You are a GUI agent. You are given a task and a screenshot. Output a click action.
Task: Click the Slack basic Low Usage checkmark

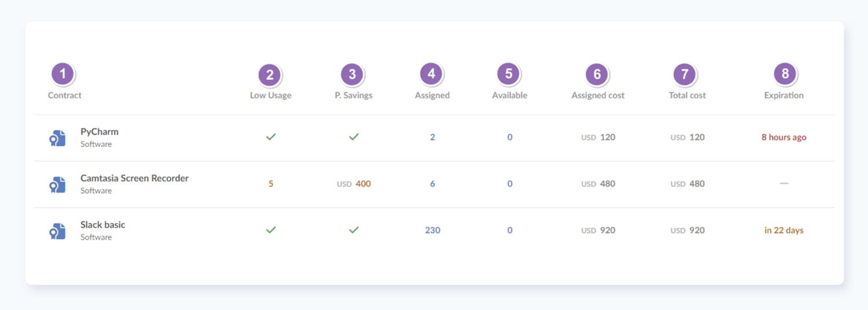tap(271, 230)
